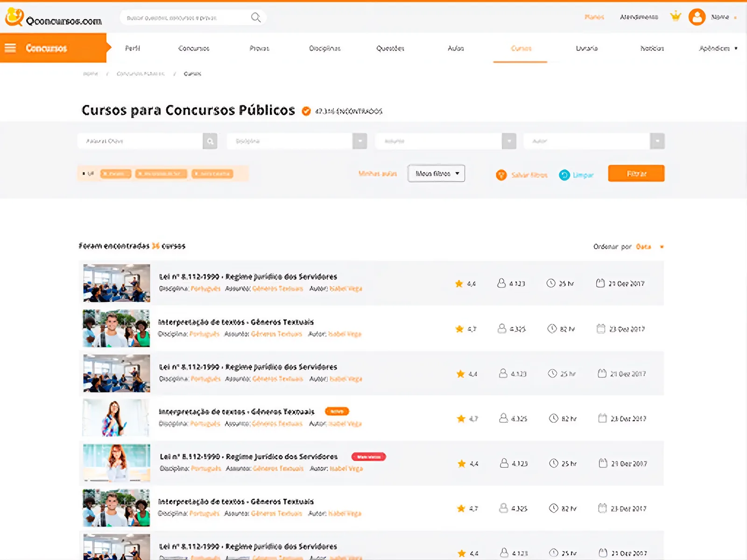
Task: Open the Questões tab
Action: pyautogui.click(x=390, y=48)
